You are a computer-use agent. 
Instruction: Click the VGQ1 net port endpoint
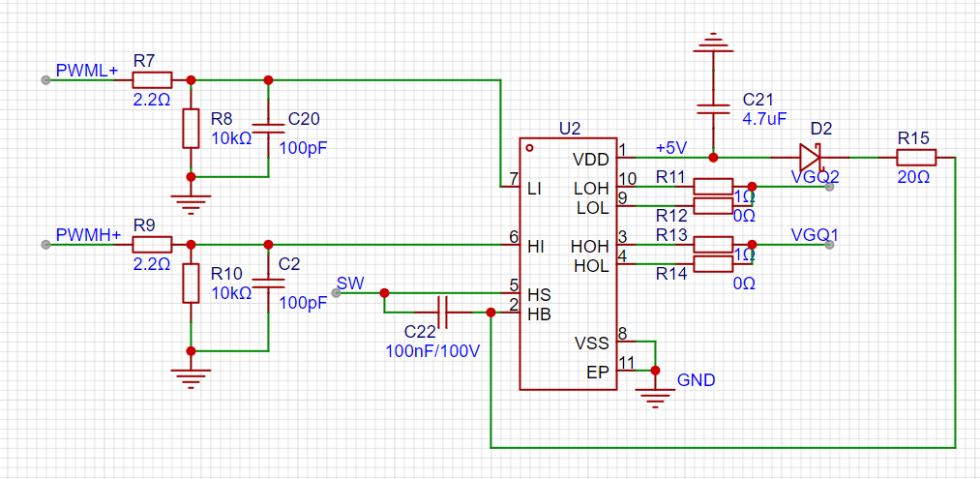pos(829,245)
